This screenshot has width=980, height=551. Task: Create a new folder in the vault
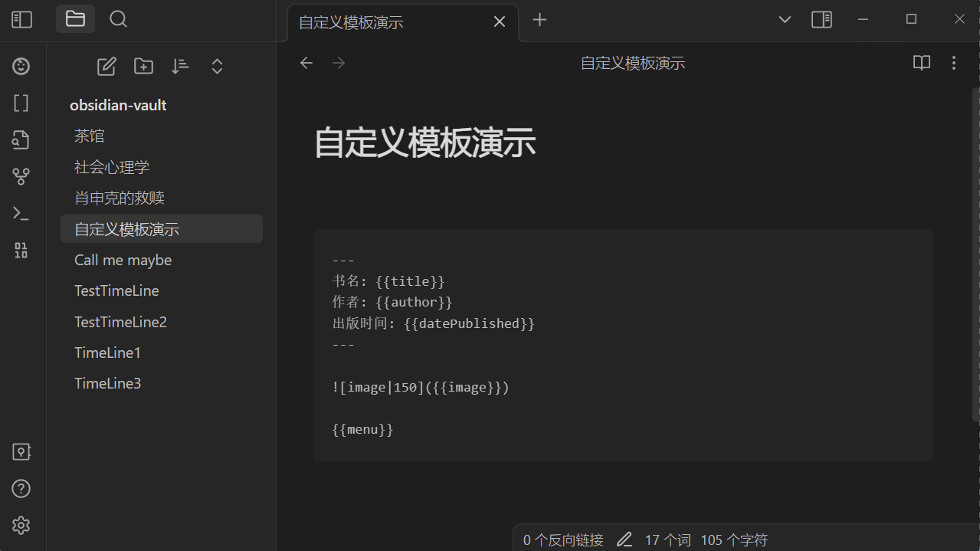[143, 67]
